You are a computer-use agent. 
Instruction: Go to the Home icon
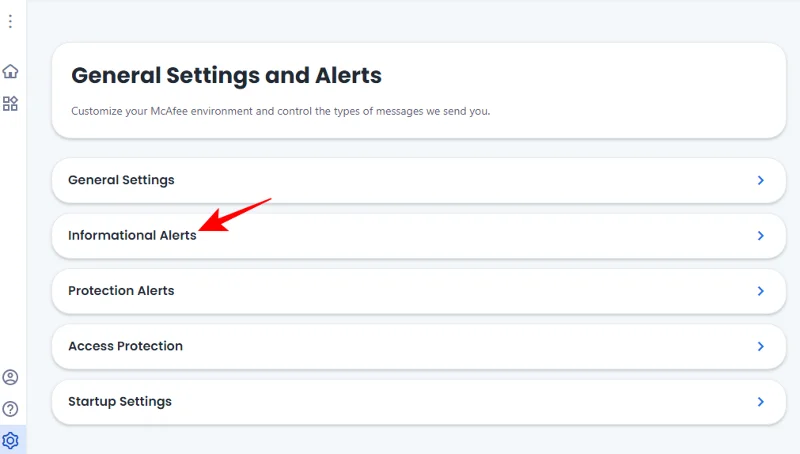[x=10, y=71]
